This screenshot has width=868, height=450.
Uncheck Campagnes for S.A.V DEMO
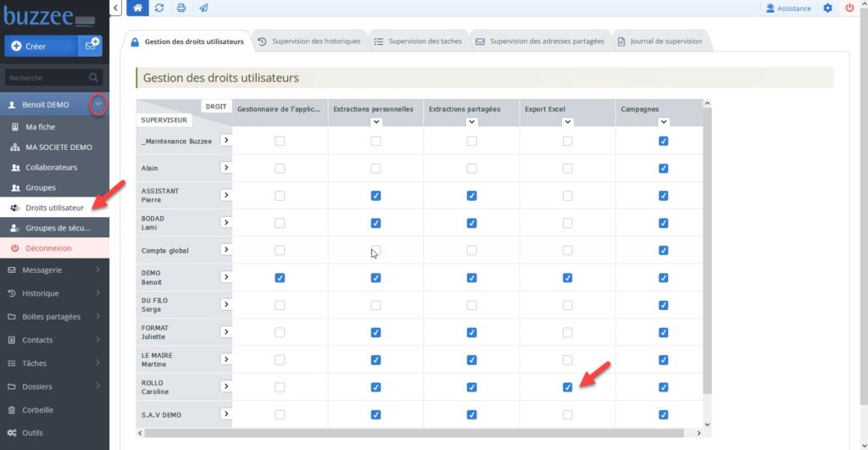coord(663,414)
